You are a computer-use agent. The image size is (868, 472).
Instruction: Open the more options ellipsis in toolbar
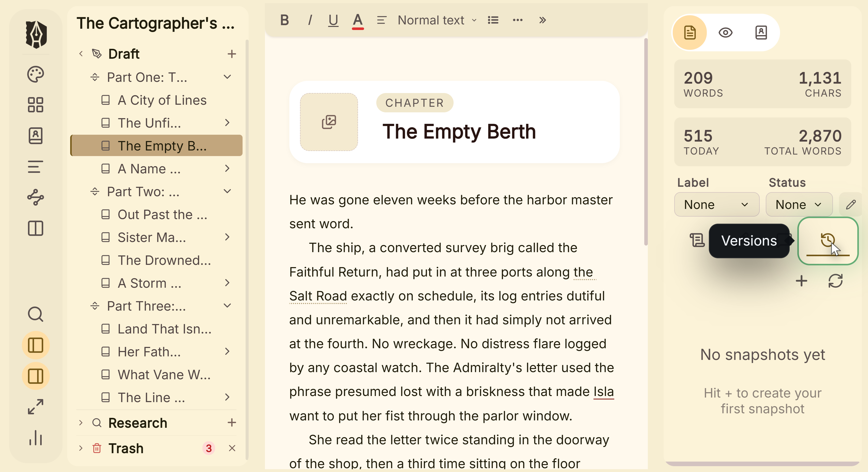tap(518, 20)
